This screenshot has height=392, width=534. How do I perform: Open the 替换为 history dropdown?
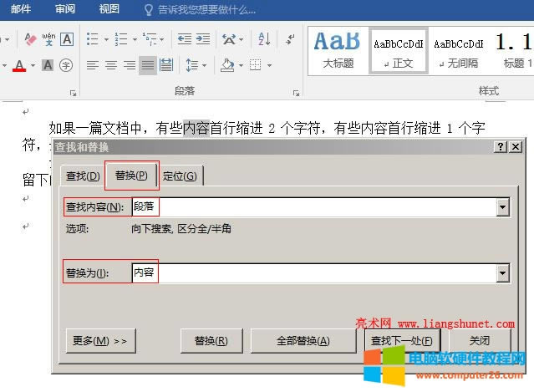(503, 272)
